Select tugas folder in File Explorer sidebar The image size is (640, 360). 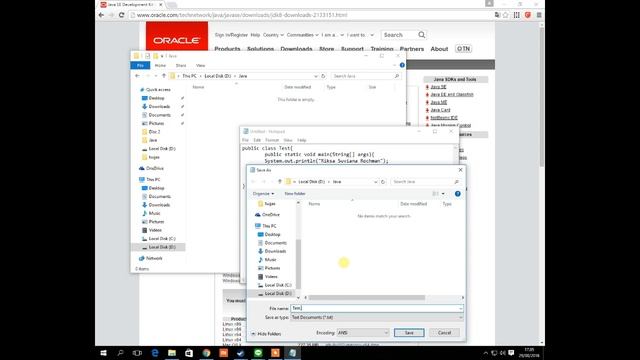pos(151,157)
